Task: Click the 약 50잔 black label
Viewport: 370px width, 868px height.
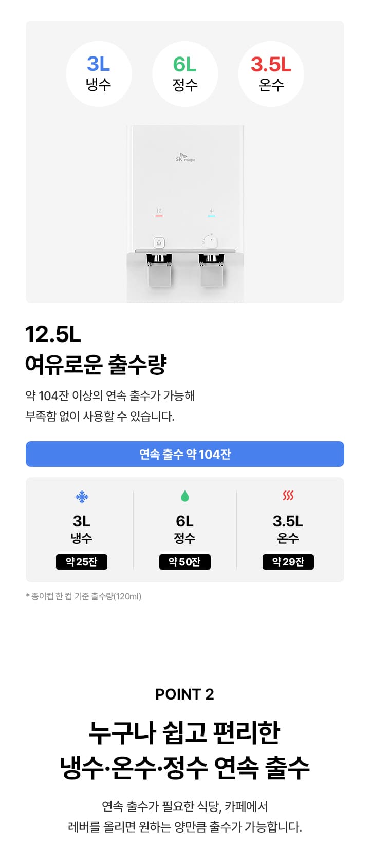Action: tap(185, 562)
